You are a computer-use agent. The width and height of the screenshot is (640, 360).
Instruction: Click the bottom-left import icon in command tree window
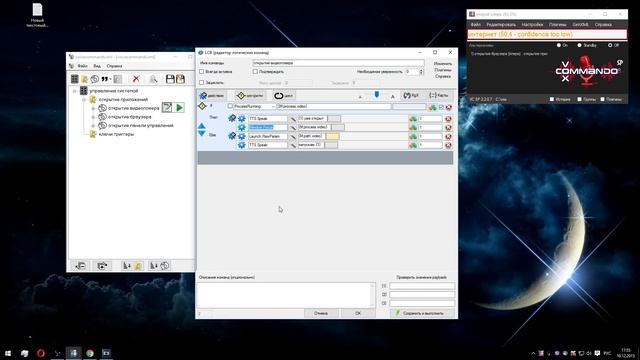coord(80,266)
